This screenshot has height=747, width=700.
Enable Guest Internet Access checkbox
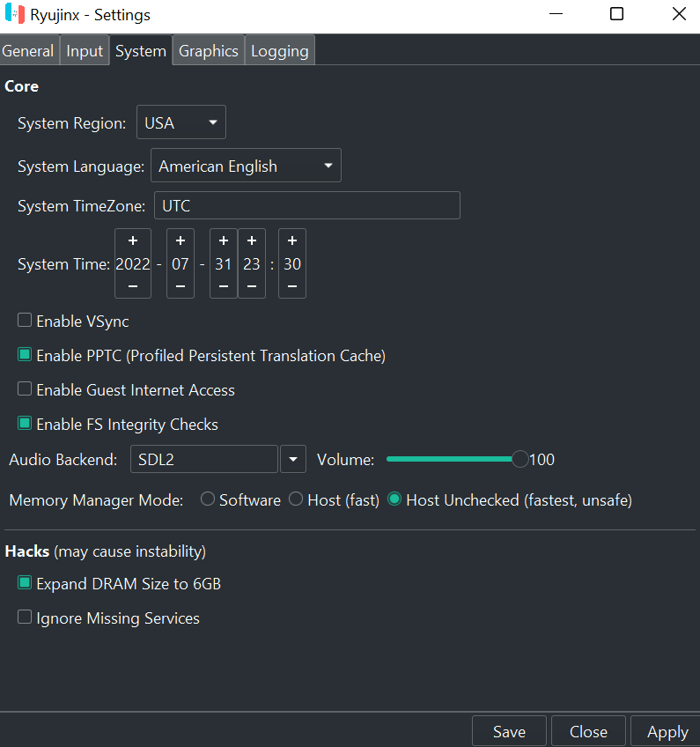click(x=25, y=388)
